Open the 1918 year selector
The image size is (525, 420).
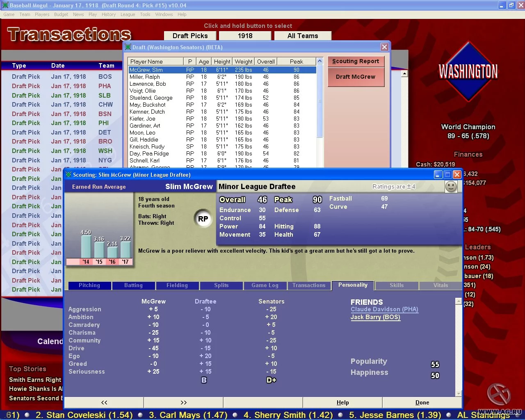[245, 36]
